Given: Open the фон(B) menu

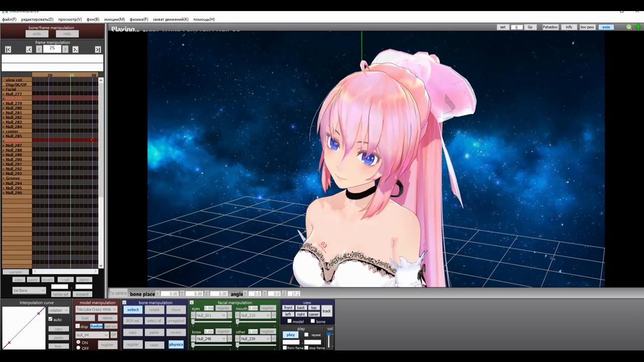Looking at the screenshot, I should [93, 20].
